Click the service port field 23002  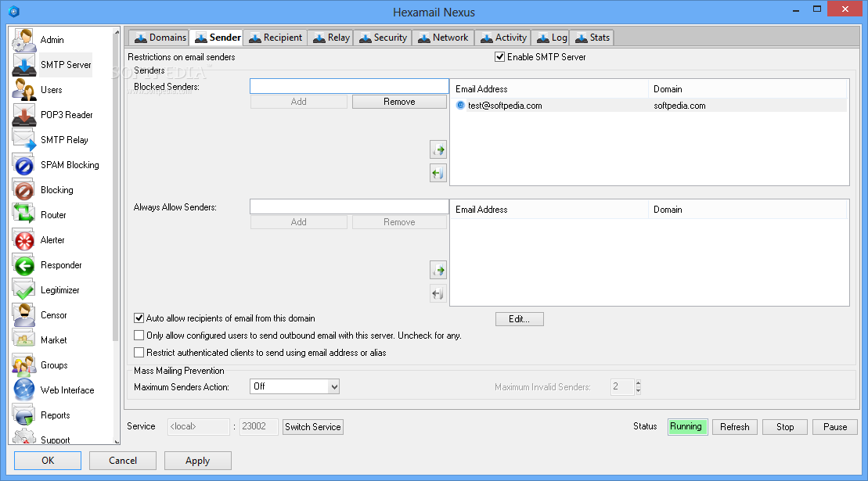[258, 427]
